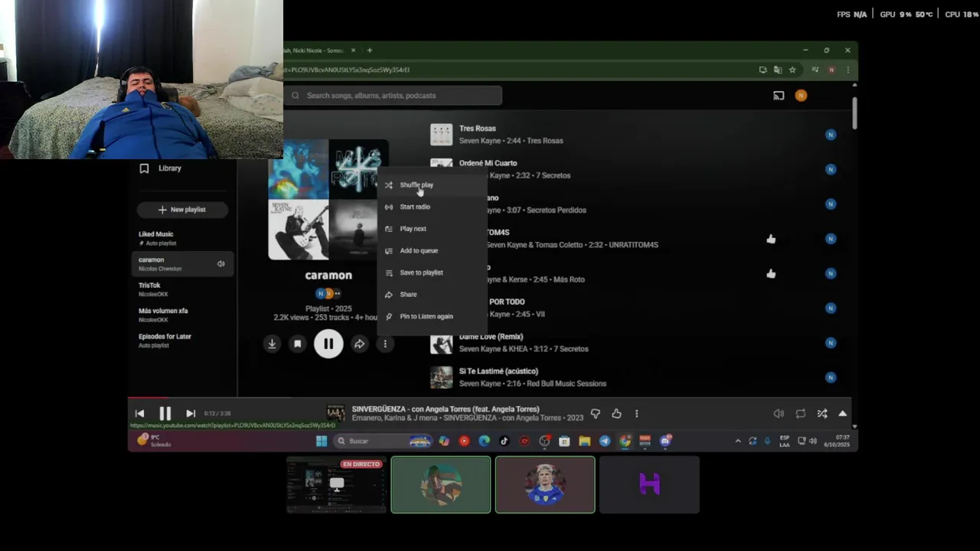The image size is (980, 551).
Task: Like the song SINVERGÜENZA in player bar
Action: pyautogui.click(x=616, y=414)
